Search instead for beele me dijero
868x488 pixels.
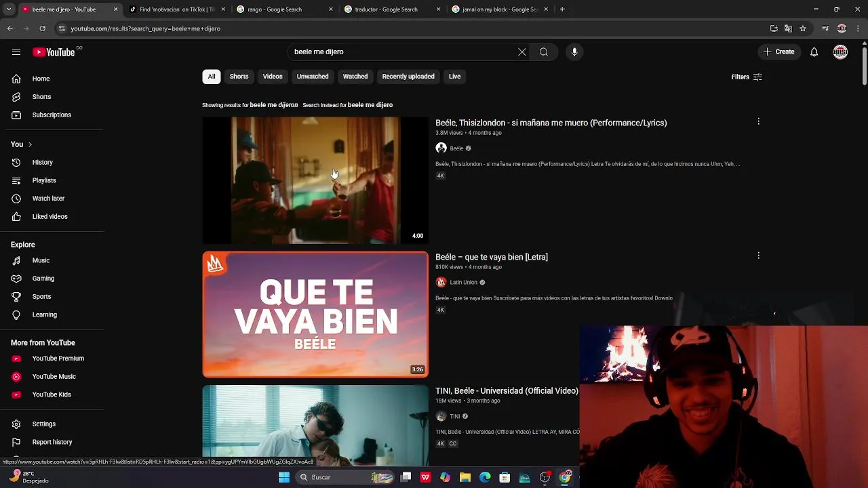point(370,105)
